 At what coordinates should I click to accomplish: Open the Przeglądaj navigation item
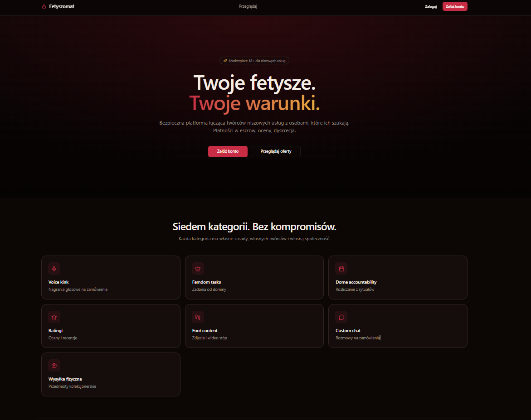tap(248, 6)
